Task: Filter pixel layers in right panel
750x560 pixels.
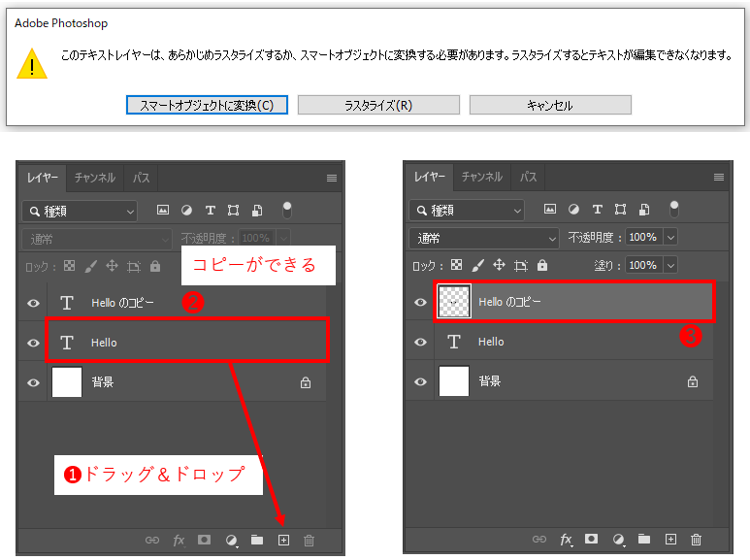Action: 549,209
